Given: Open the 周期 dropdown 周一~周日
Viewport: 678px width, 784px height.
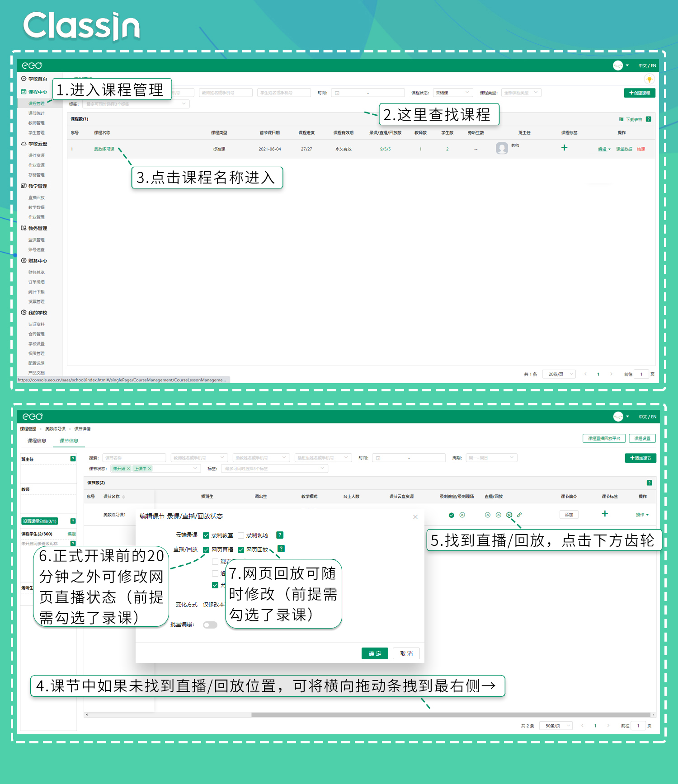Looking at the screenshot, I should point(491,458).
